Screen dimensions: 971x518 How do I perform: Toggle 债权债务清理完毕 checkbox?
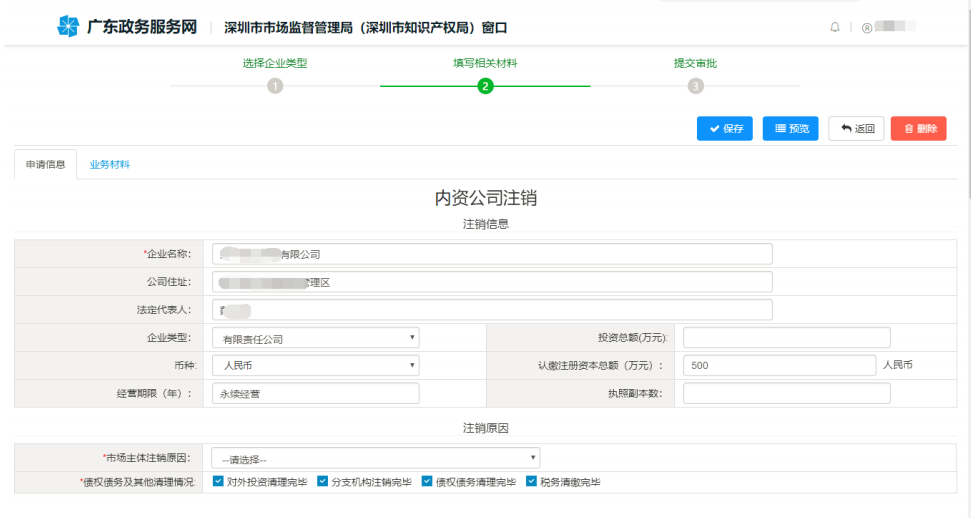tap(428, 482)
